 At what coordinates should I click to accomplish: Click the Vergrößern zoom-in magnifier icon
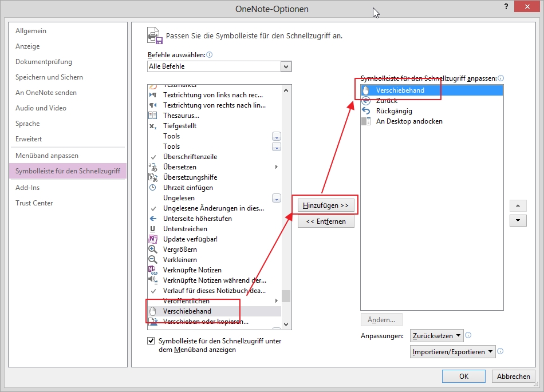pyautogui.click(x=153, y=249)
